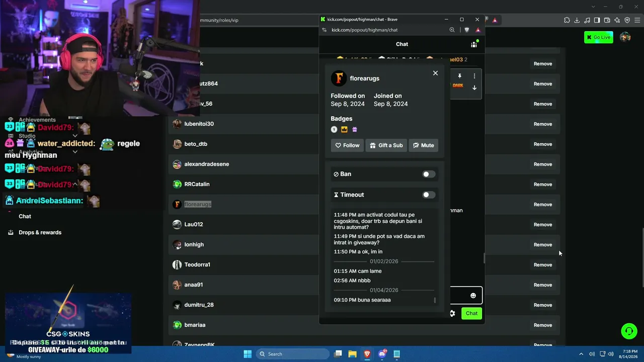Open the pinned message three-dot menu
The width and height of the screenshot is (644, 362).
(x=474, y=76)
